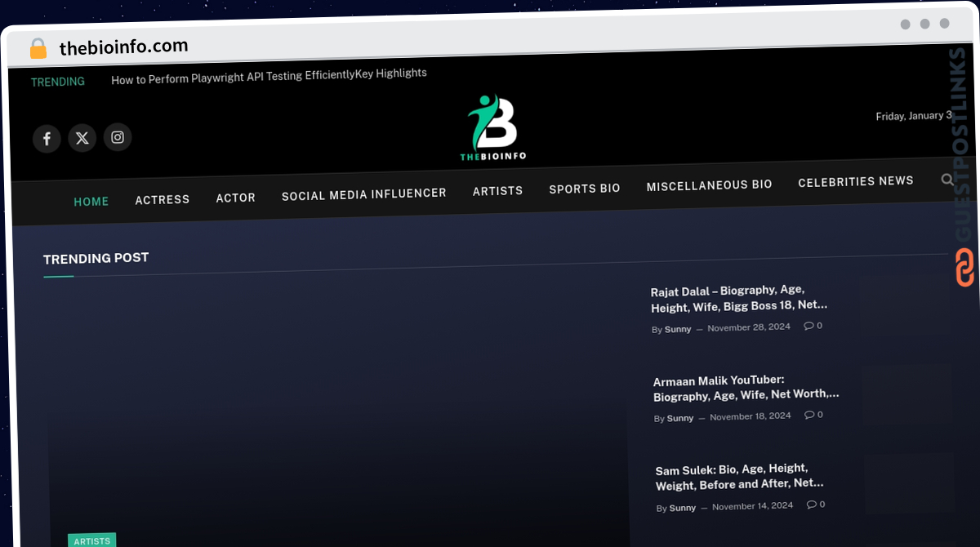Go to the ARTISTS navigation menu item

[x=497, y=191]
